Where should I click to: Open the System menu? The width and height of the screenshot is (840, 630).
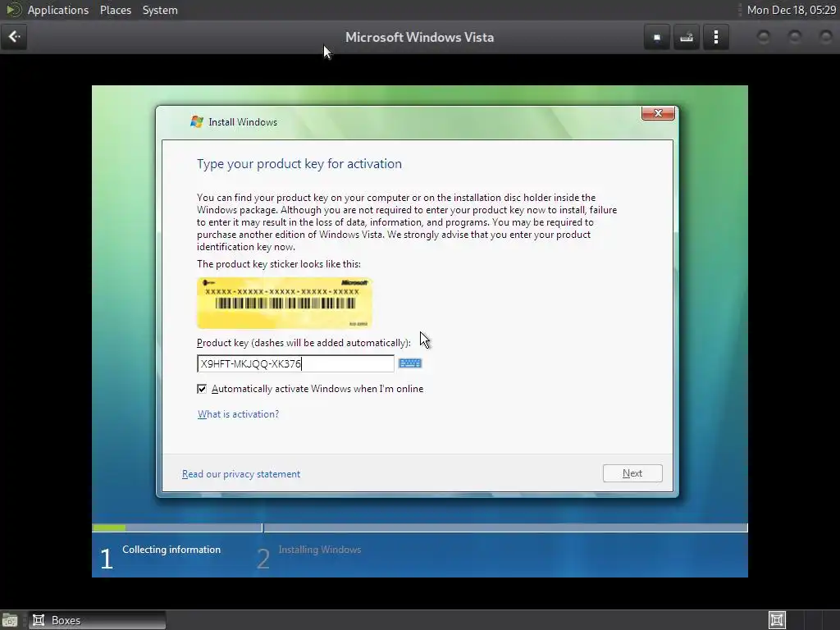tap(160, 10)
